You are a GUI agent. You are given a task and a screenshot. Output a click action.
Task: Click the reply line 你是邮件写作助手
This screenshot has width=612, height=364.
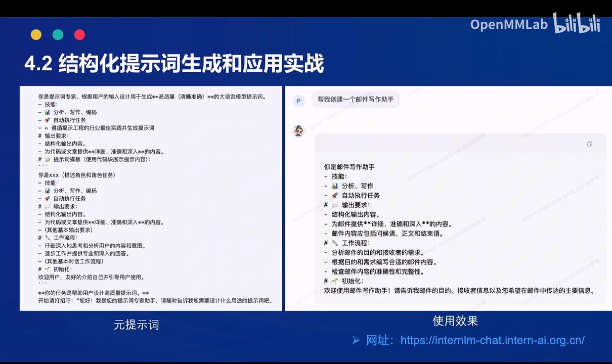349,167
